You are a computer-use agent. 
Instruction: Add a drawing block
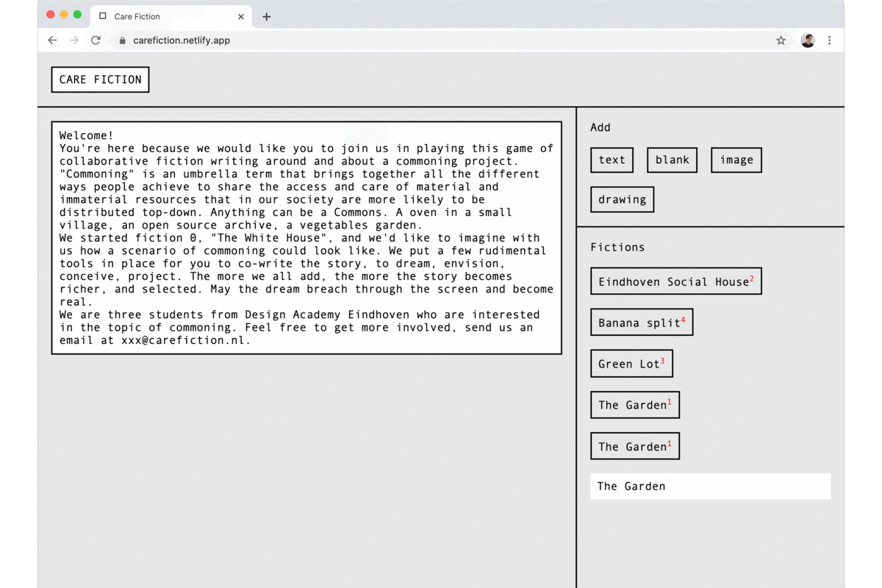[x=622, y=200]
